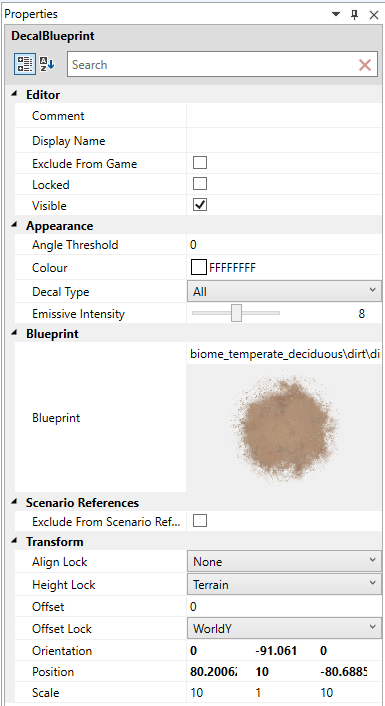Collapse the Blueprint section

click(x=14, y=333)
